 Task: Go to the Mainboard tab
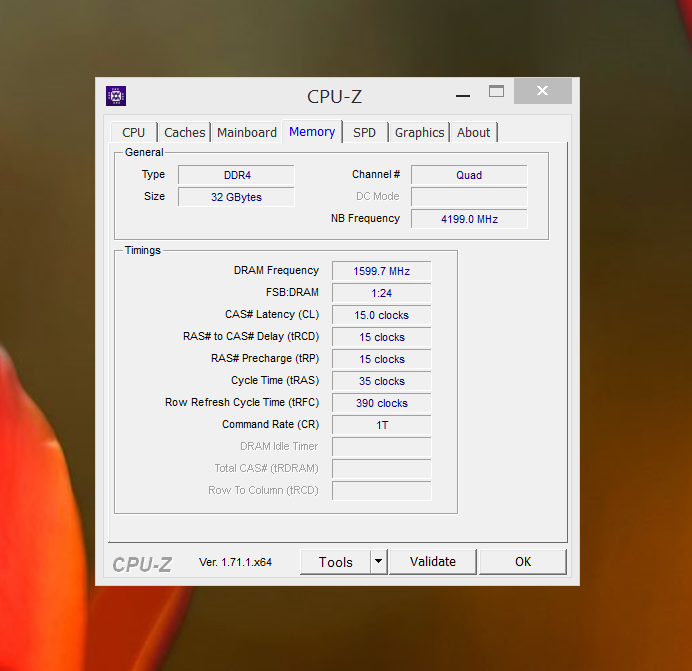pyautogui.click(x=247, y=132)
